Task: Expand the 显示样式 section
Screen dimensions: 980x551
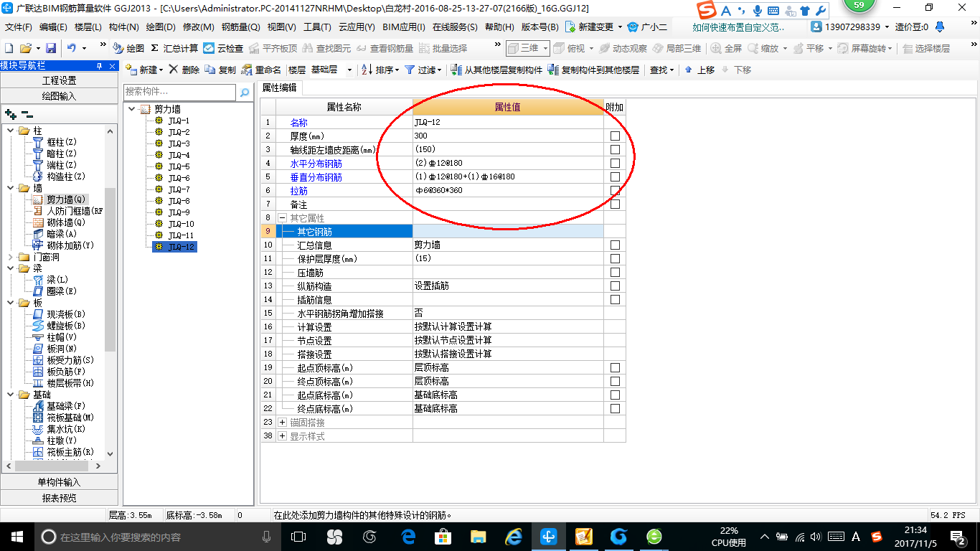Action: (282, 435)
